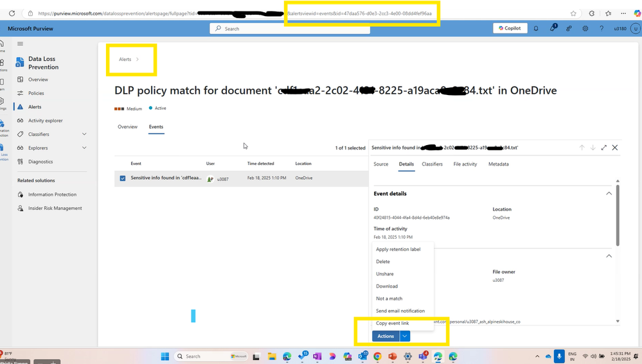This screenshot has width=642, height=364.
Task: Open the What's new megaphone icon
Action: click(553, 28)
